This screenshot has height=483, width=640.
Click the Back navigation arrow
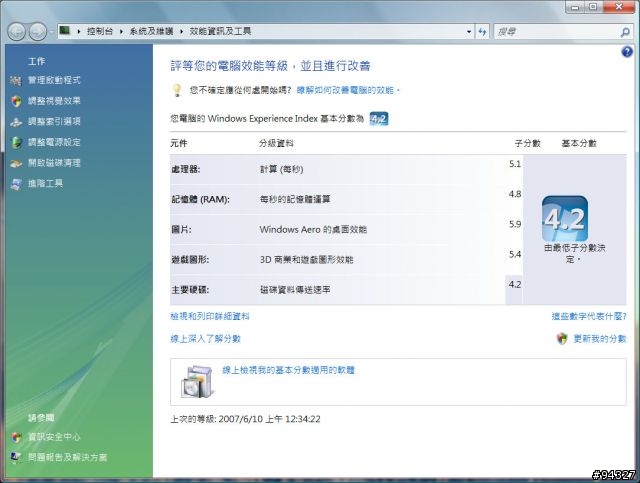tap(16, 31)
